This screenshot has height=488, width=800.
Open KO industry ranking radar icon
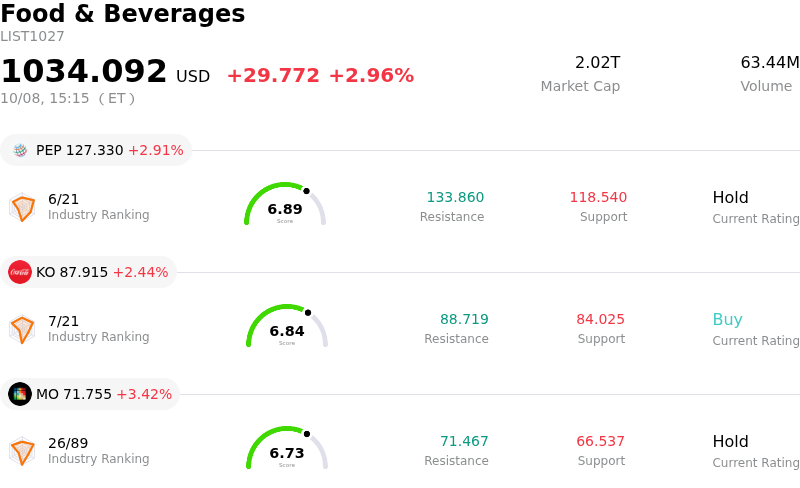[22, 329]
